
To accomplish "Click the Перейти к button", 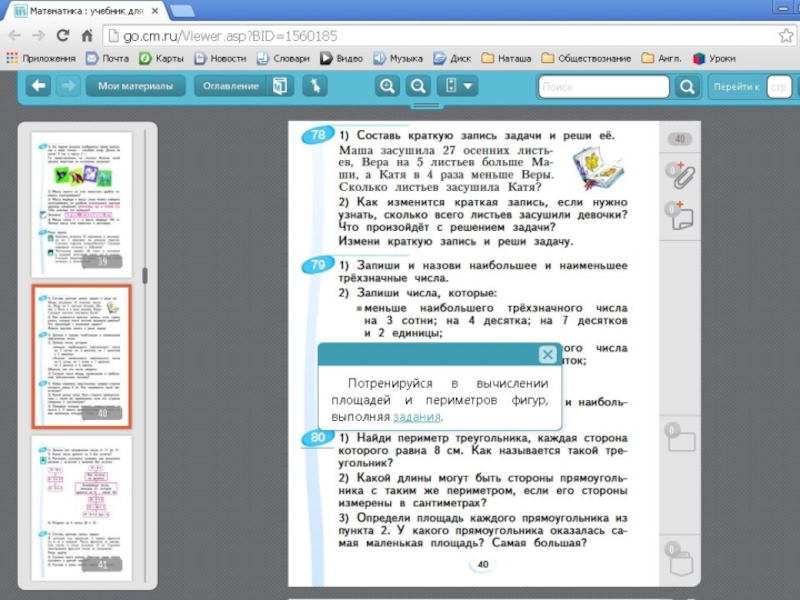I will tap(735, 87).
